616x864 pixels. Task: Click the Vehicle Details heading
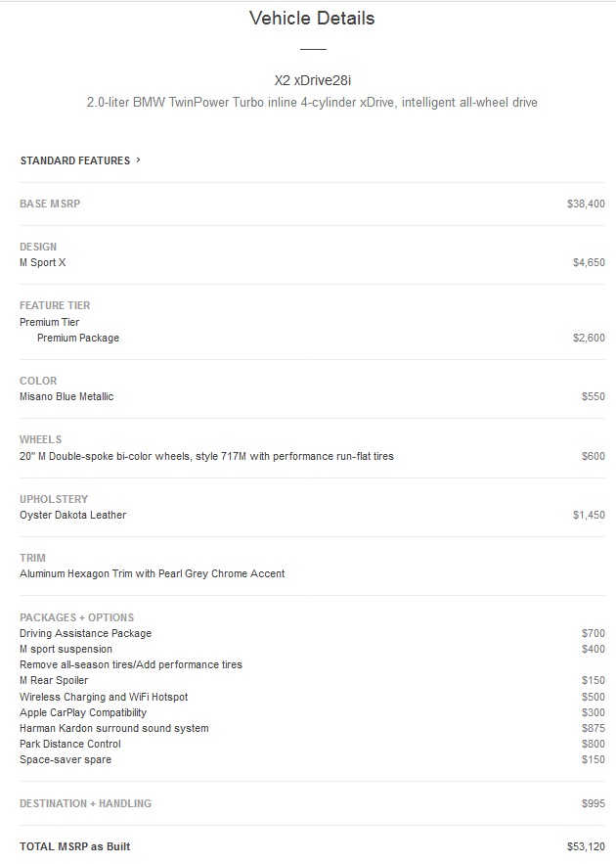pos(312,19)
